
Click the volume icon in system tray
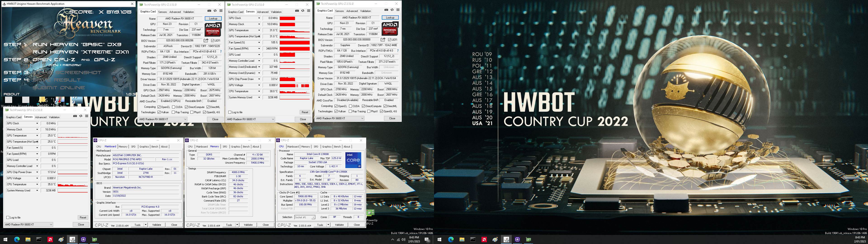click(403, 240)
